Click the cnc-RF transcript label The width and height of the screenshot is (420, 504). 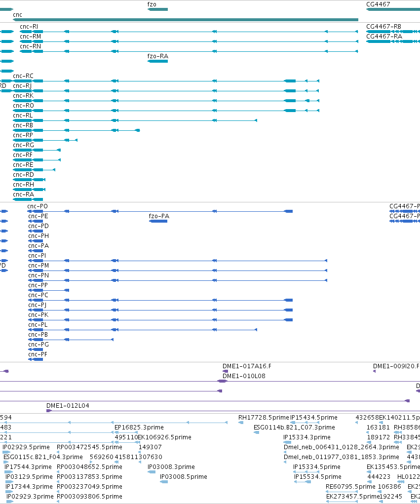point(23,155)
